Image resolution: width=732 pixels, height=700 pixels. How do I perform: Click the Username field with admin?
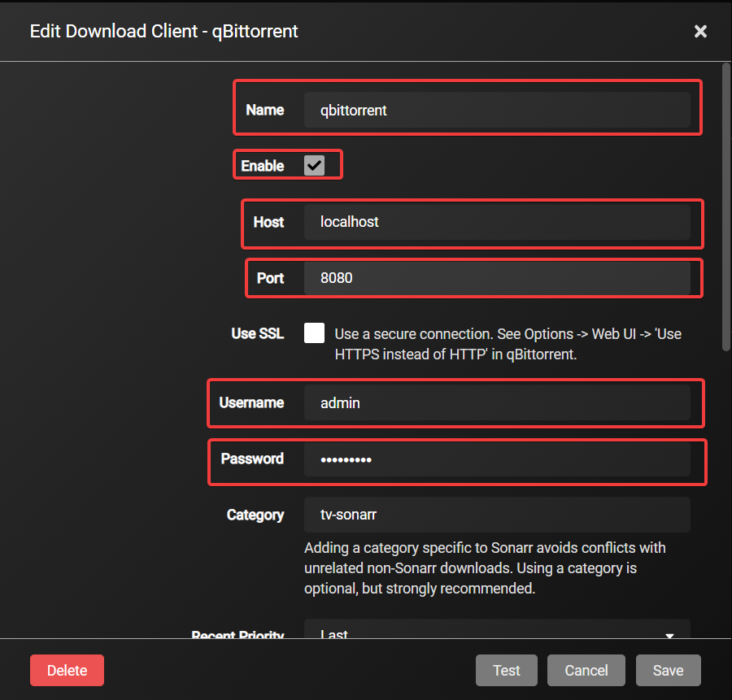[x=497, y=402]
